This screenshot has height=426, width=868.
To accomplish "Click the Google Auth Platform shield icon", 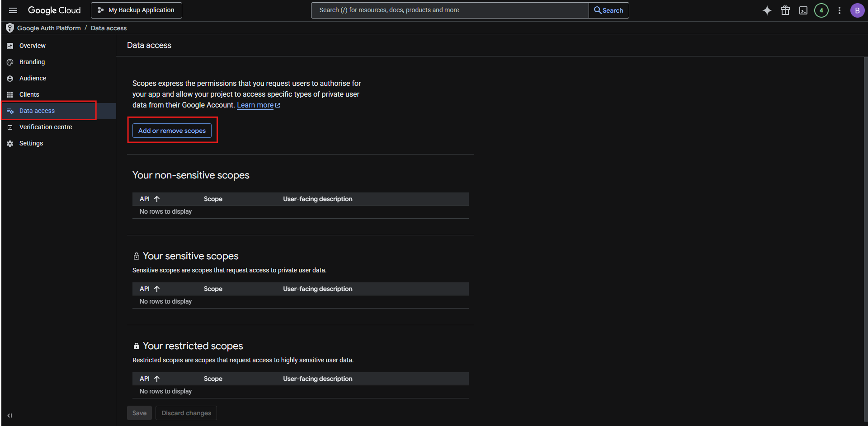I will [x=10, y=28].
